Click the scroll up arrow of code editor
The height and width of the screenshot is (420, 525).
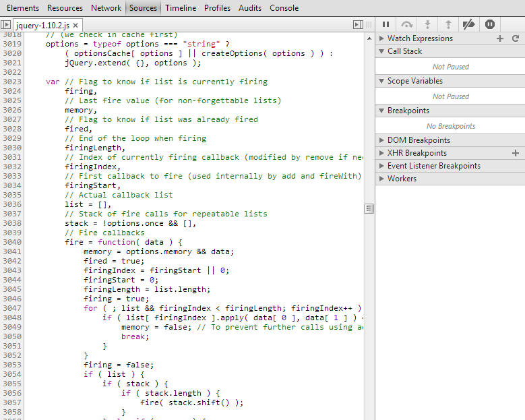(x=369, y=38)
